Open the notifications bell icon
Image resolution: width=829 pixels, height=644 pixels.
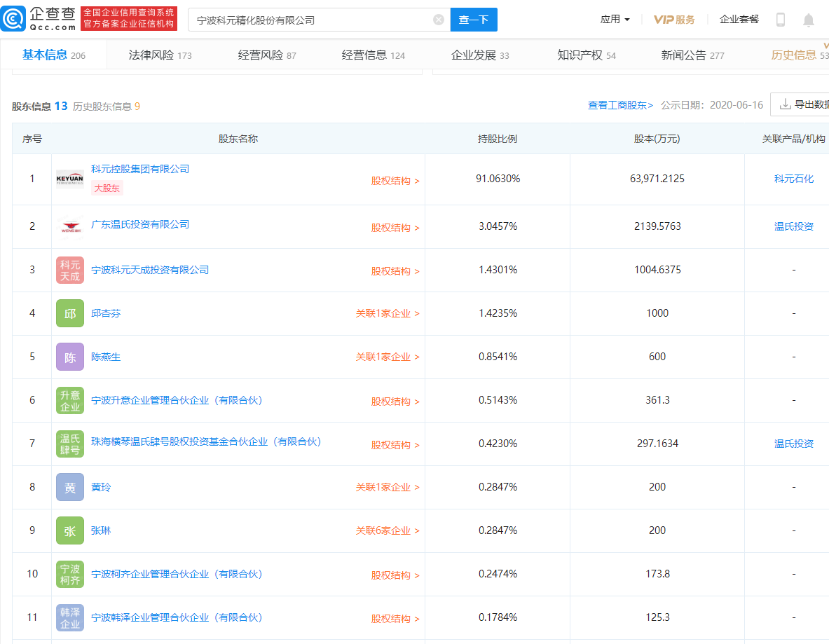tap(809, 20)
